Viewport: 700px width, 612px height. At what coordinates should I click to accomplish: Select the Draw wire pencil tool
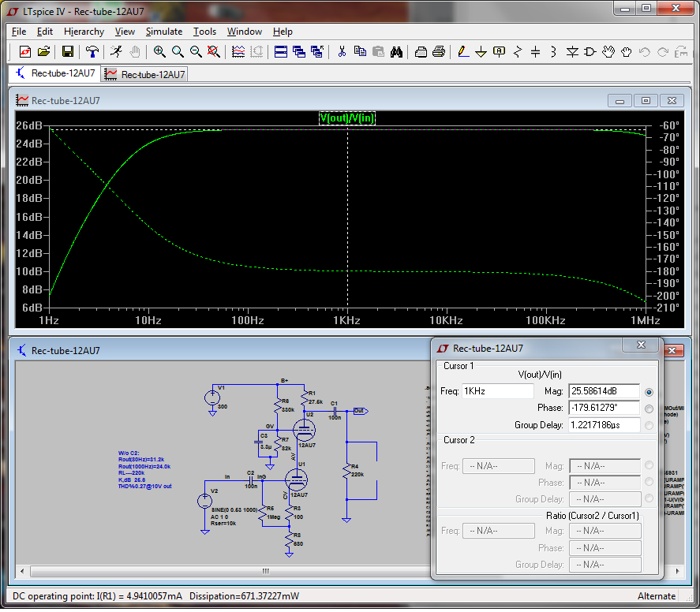462,52
